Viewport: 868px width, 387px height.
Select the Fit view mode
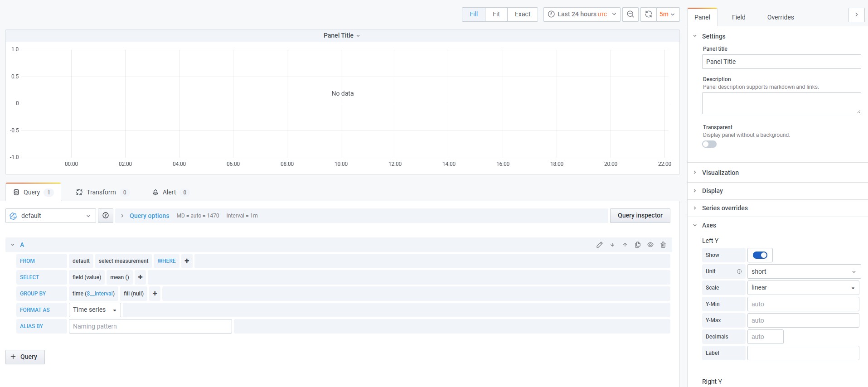[x=496, y=15]
